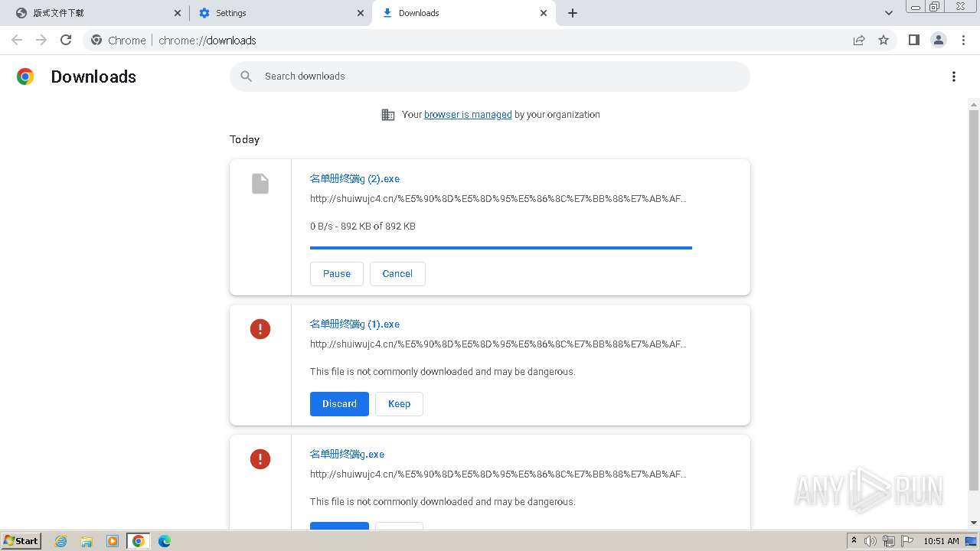980x551 pixels.
Task: Click source URL of 名单册终端g (1).exe
Action: coord(498,344)
